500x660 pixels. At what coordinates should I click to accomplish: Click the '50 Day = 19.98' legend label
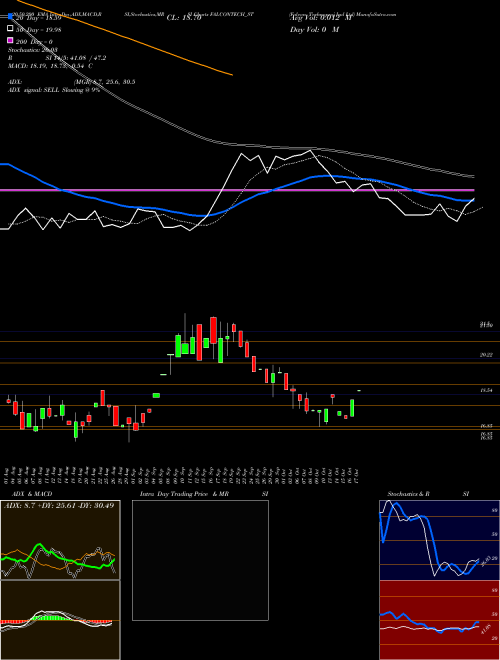pyautogui.click(x=38, y=29)
